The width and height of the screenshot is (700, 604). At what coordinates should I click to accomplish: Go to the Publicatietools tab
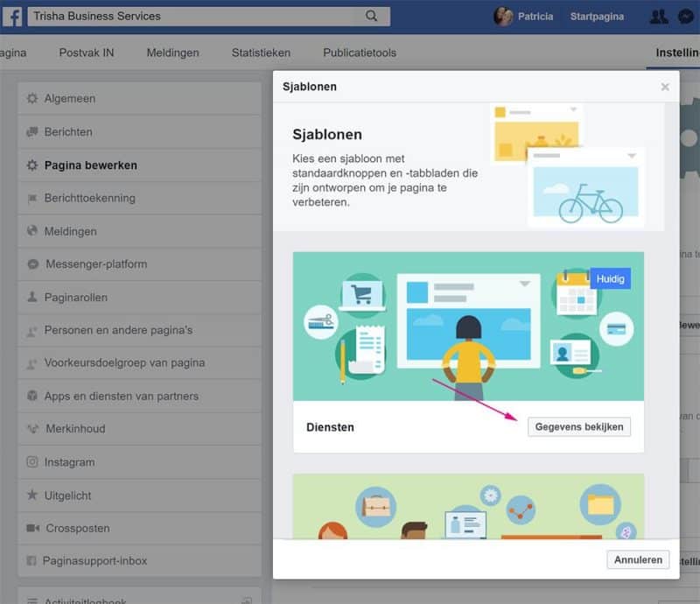click(360, 53)
